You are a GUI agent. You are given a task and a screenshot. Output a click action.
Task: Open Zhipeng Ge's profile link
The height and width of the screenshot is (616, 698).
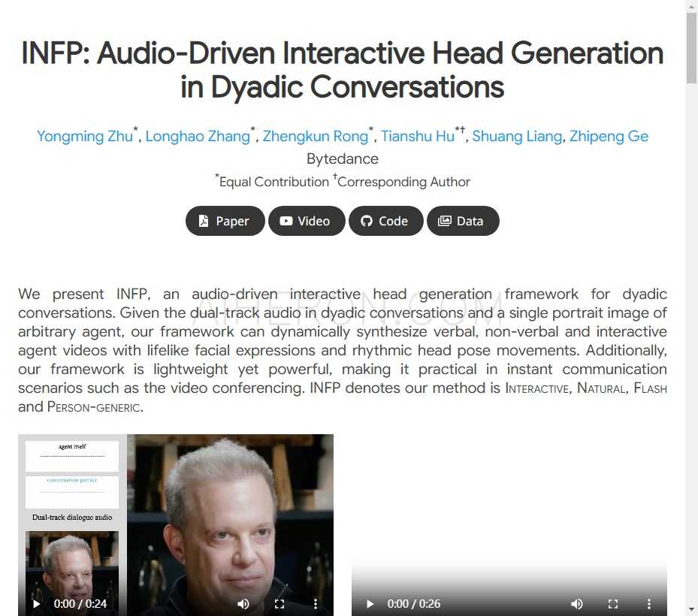click(x=609, y=136)
